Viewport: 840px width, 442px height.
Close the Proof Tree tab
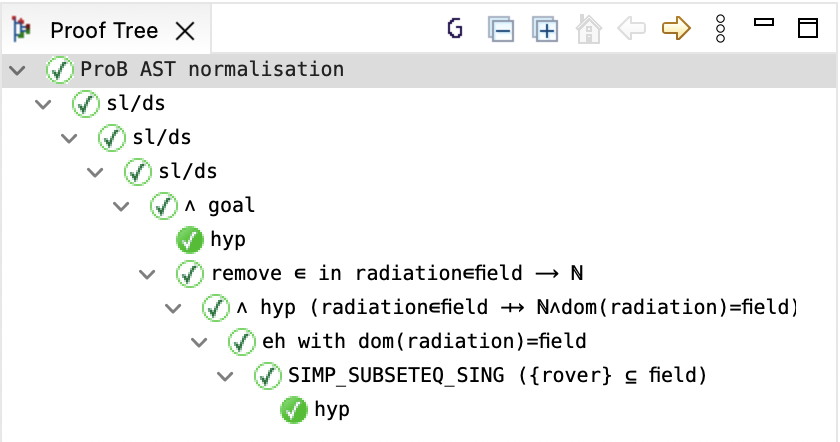(185, 31)
